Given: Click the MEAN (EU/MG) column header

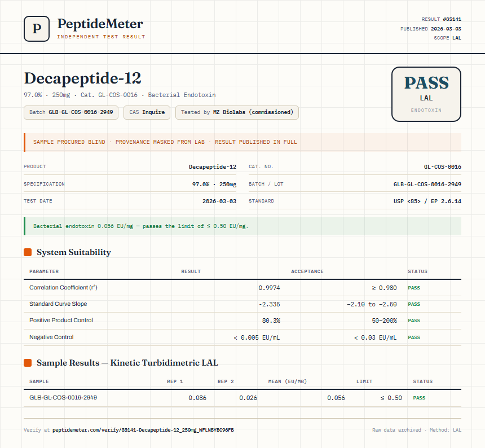Looking at the screenshot, I should [x=288, y=381].
